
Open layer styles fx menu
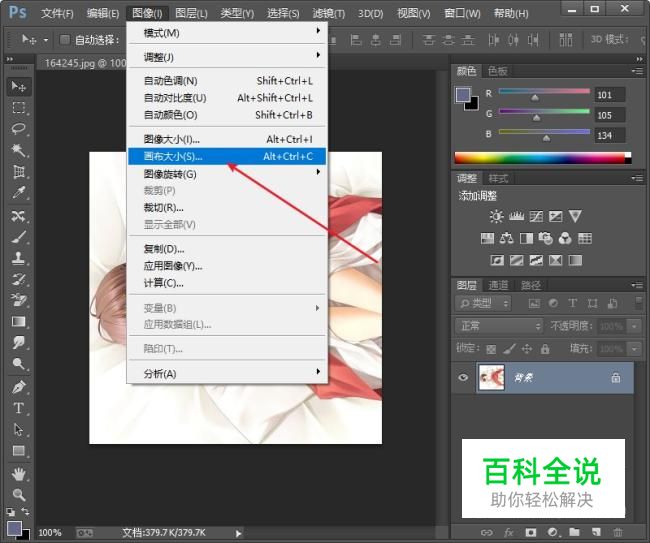click(509, 532)
